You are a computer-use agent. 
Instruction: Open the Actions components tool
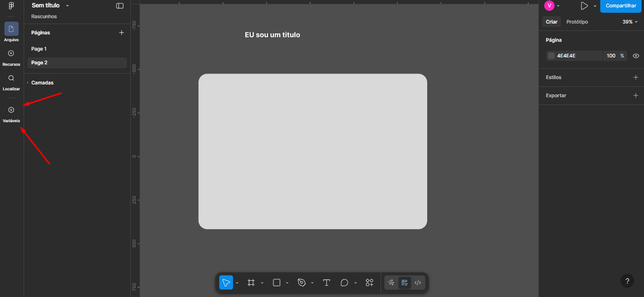[370, 283]
